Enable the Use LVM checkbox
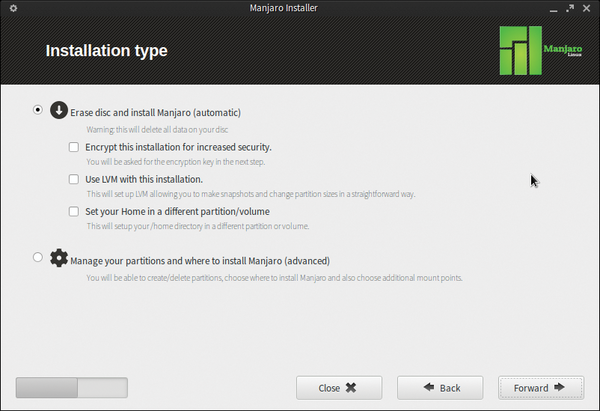The width and height of the screenshot is (600, 411). click(x=74, y=179)
